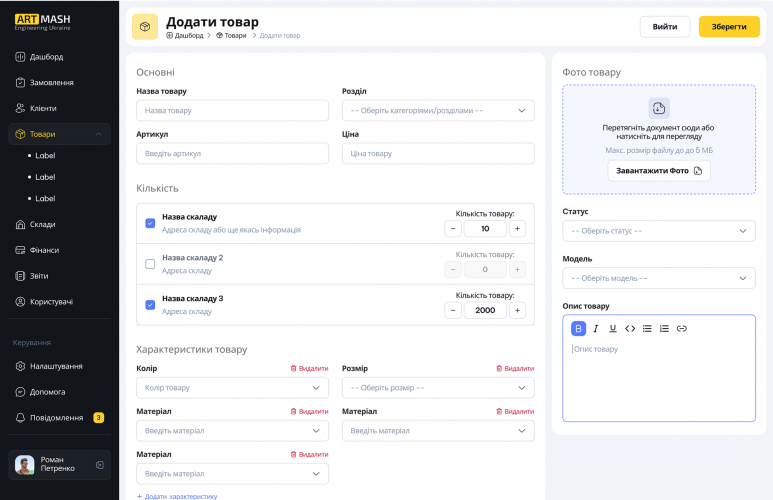Click the Опис товару text area
Image resolution: width=773 pixels, height=500 pixels.
pos(659,380)
